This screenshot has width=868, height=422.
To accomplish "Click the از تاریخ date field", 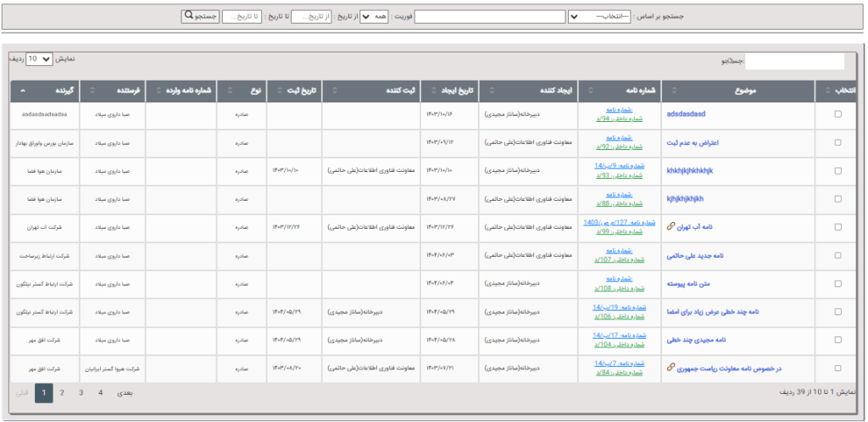I will [x=311, y=17].
